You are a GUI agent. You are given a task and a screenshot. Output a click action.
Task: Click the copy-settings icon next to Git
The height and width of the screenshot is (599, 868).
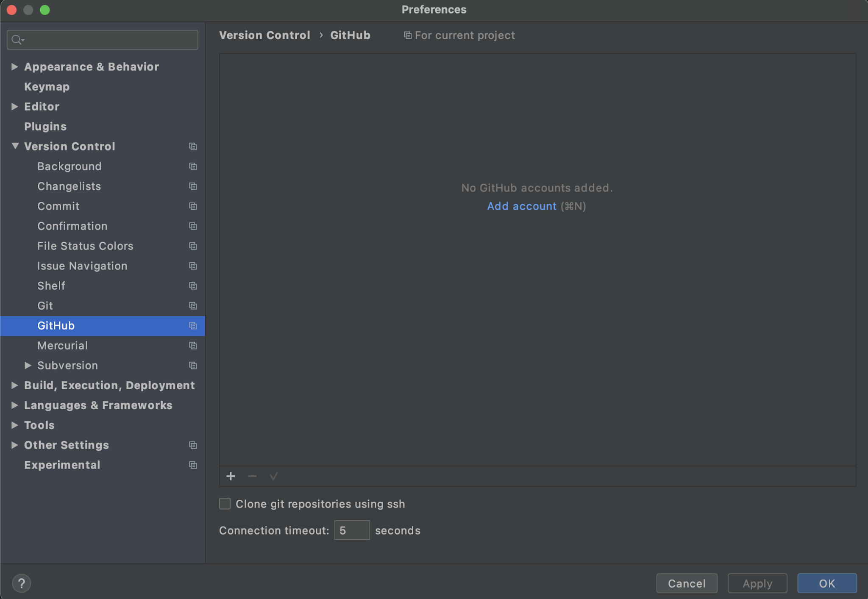193,305
